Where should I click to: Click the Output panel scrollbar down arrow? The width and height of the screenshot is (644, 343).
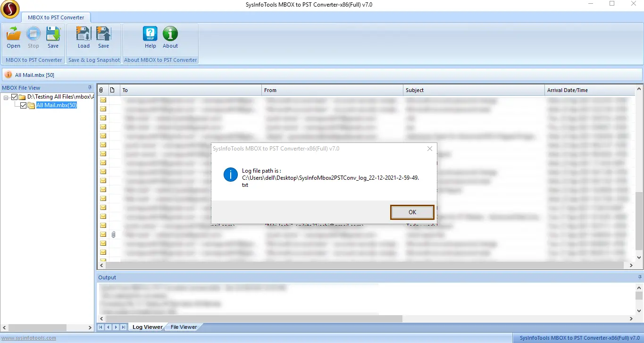[x=640, y=311]
